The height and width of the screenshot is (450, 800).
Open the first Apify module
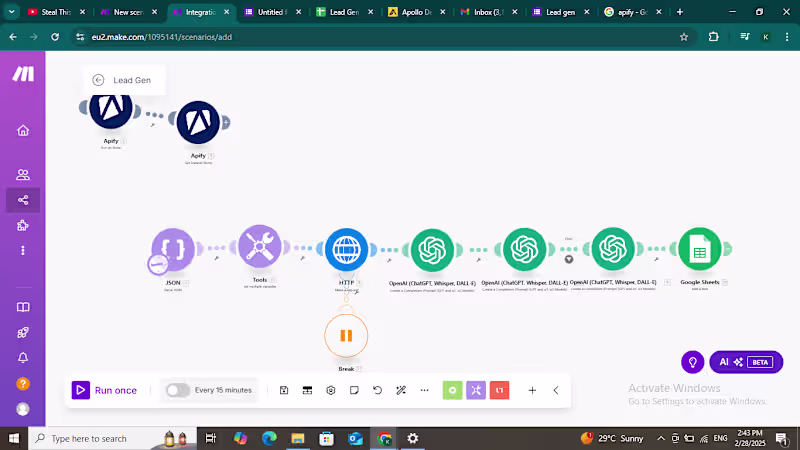(111, 109)
